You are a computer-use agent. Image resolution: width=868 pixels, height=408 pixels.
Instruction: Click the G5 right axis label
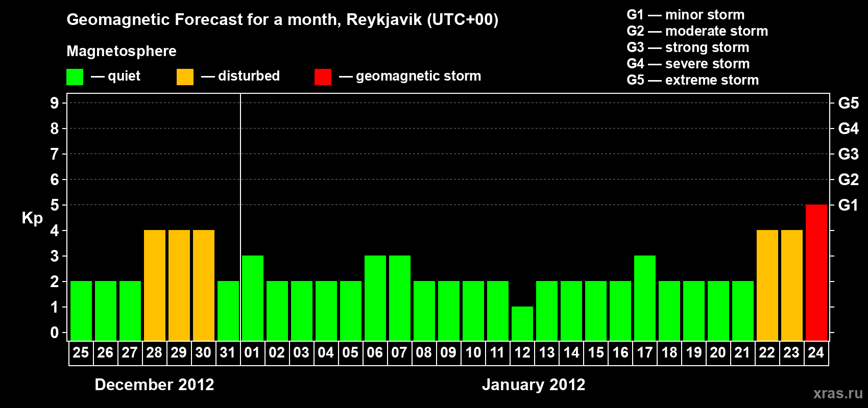pyautogui.click(x=849, y=103)
